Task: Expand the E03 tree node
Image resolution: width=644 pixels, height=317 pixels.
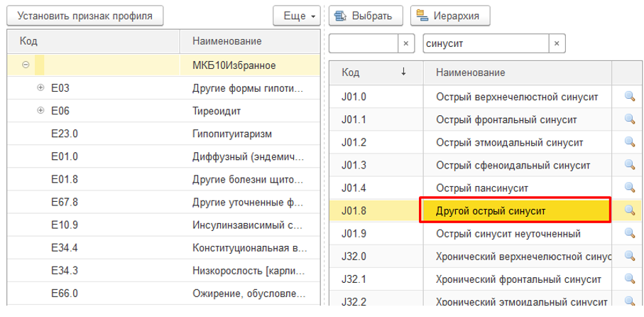Action: (x=40, y=89)
